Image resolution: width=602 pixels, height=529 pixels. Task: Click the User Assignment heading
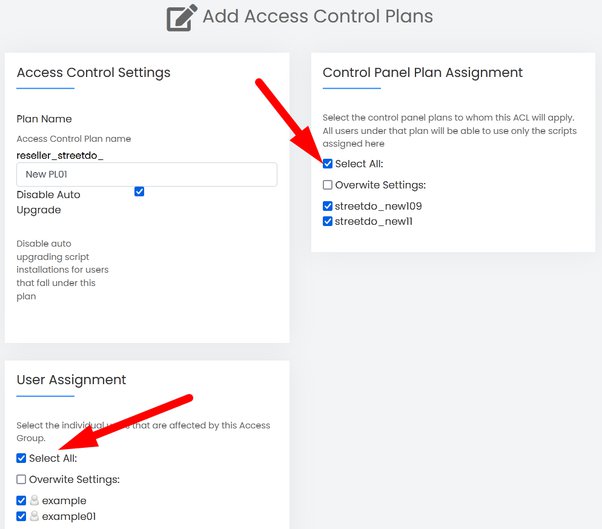(x=71, y=380)
